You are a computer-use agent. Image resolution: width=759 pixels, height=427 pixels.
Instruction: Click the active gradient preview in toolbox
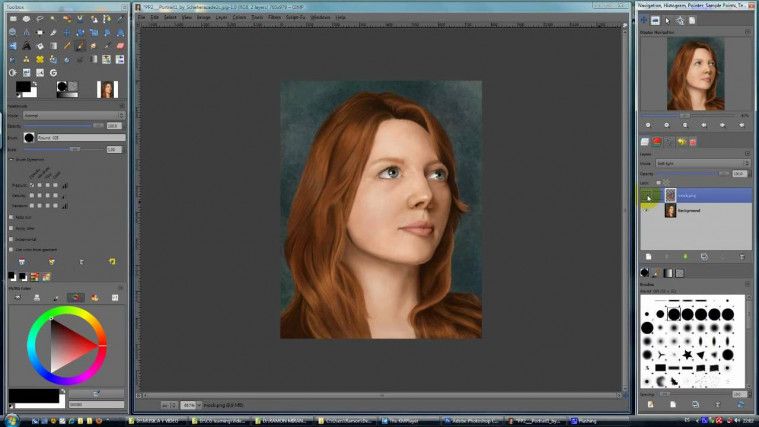[x=67, y=94]
